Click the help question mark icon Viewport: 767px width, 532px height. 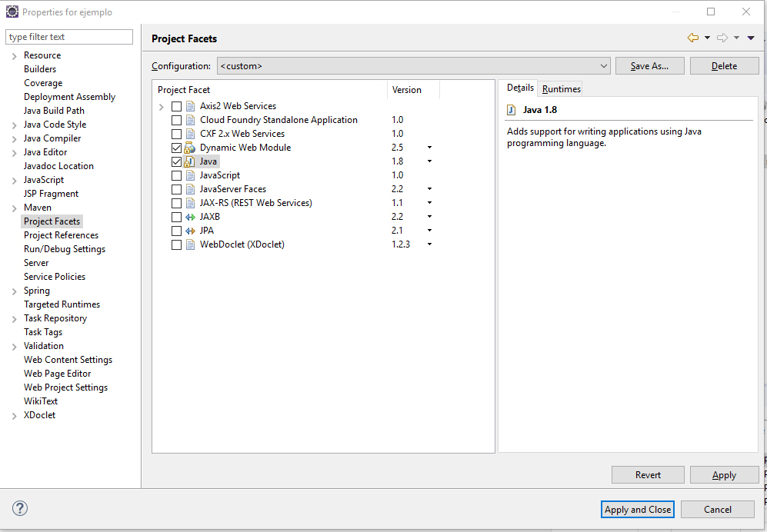point(20,508)
